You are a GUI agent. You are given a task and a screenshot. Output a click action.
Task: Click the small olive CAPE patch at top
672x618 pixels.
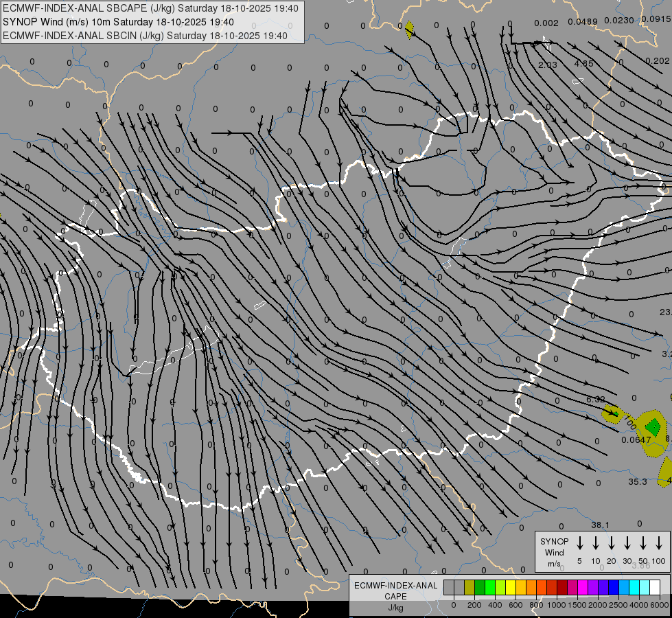point(410,29)
